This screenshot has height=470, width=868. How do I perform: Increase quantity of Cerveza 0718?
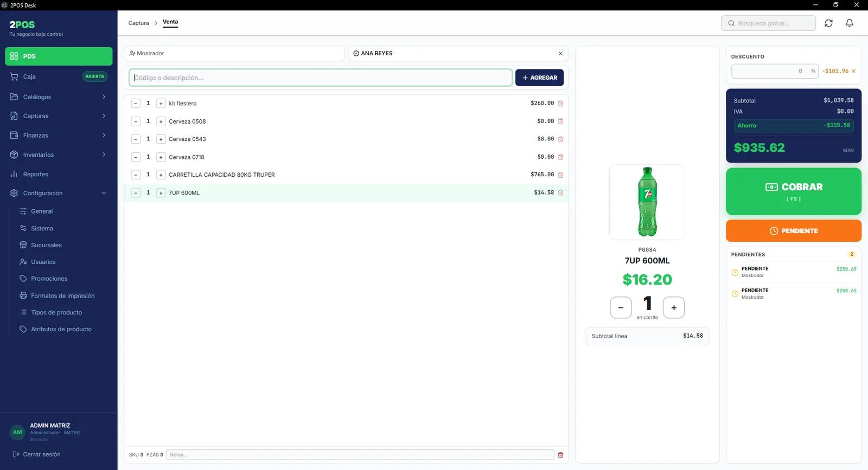161,157
